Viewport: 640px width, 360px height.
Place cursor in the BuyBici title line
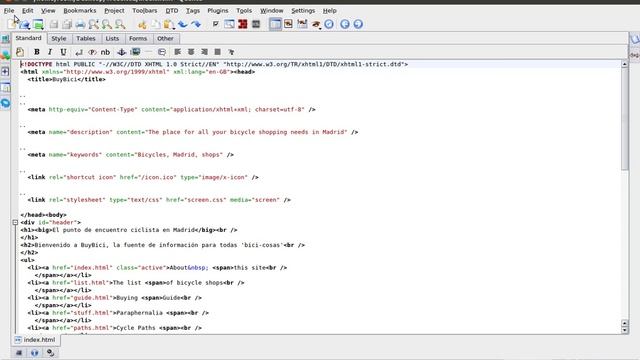click(x=67, y=79)
